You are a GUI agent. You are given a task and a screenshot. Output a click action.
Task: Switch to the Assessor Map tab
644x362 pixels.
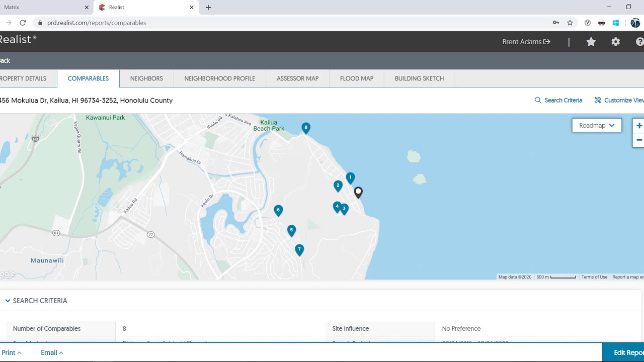click(x=297, y=78)
